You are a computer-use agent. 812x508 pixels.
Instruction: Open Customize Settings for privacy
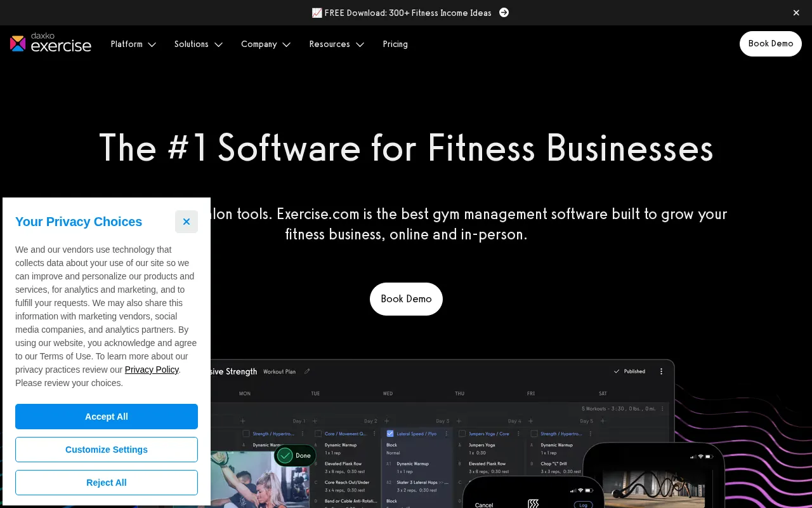[107, 450]
